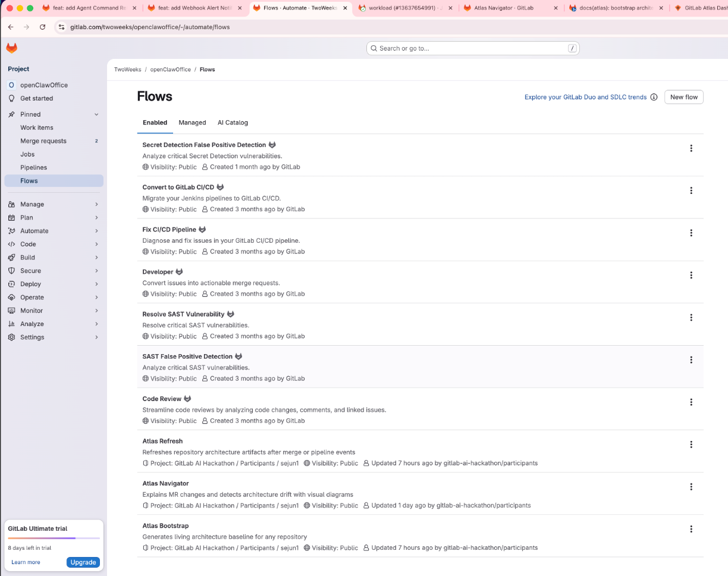This screenshot has height=576, width=728.
Task: Open the Fix CI/CD Pipeline flow title
Action: 169,230
